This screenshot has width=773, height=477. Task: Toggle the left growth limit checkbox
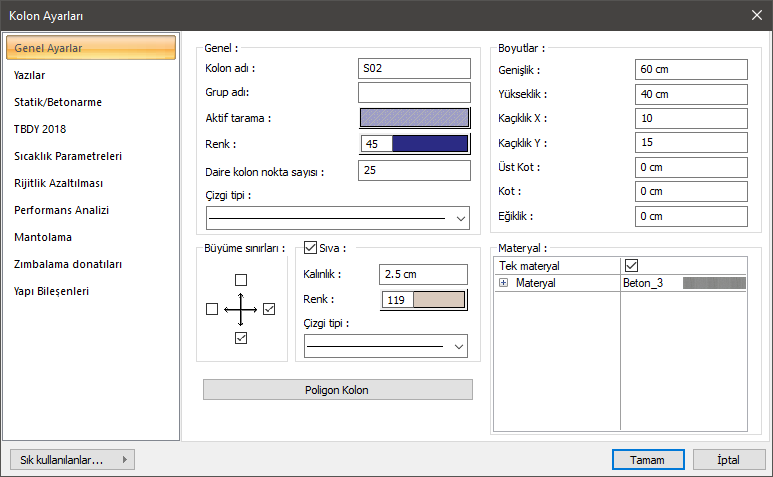[x=211, y=310]
